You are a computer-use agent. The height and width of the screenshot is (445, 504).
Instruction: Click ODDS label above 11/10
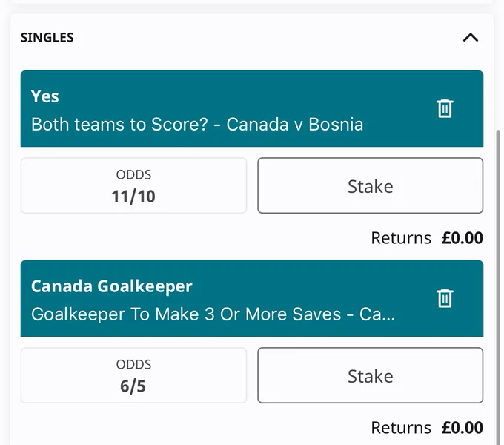coord(133,174)
